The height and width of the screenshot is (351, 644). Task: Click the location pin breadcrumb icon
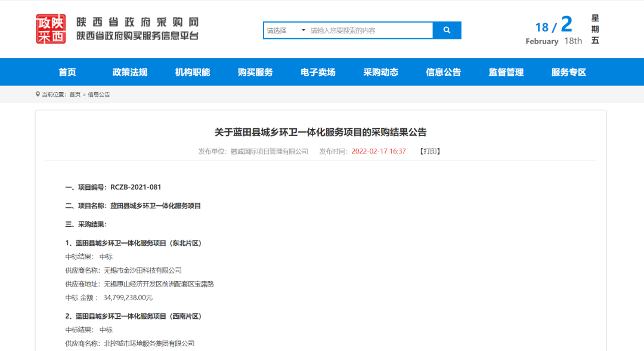pos(38,94)
